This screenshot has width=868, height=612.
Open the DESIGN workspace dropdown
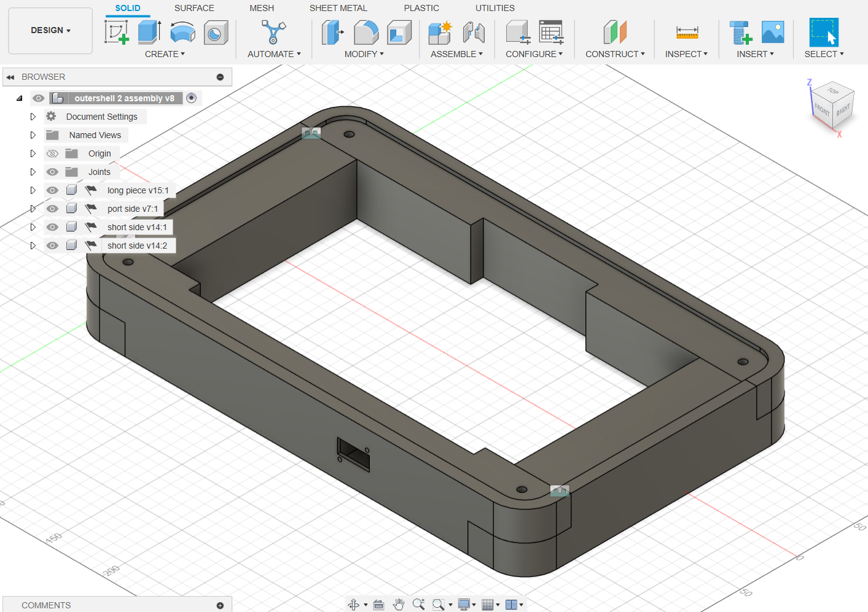pos(50,30)
